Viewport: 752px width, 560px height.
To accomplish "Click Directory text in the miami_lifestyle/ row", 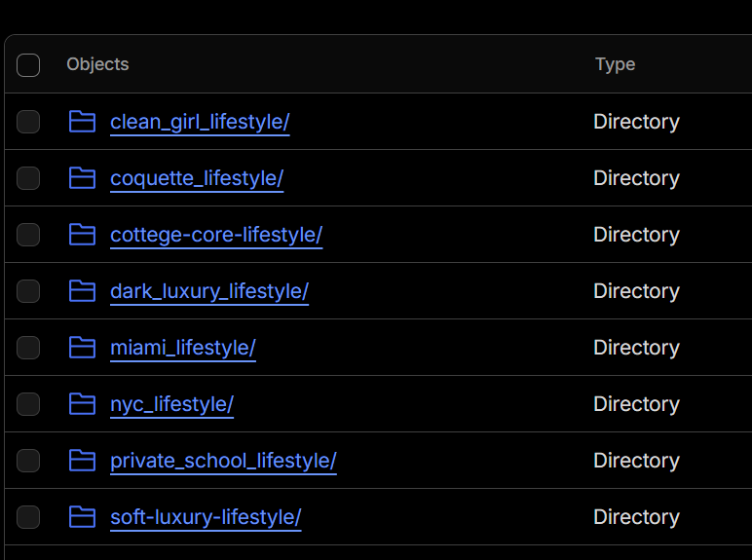I will [636, 348].
